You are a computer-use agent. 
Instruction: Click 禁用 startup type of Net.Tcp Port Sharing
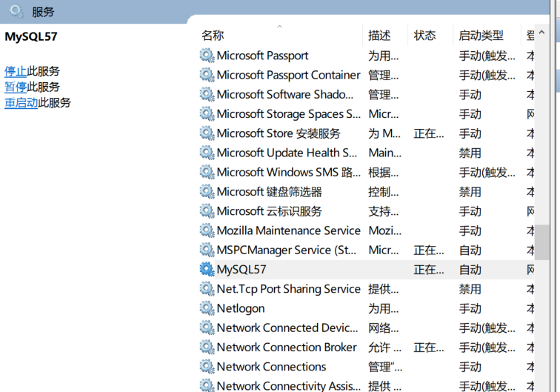pyautogui.click(x=470, y=289)
